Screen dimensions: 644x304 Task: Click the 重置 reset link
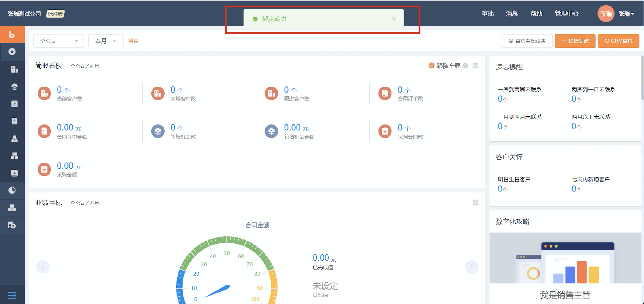point(133,41)
